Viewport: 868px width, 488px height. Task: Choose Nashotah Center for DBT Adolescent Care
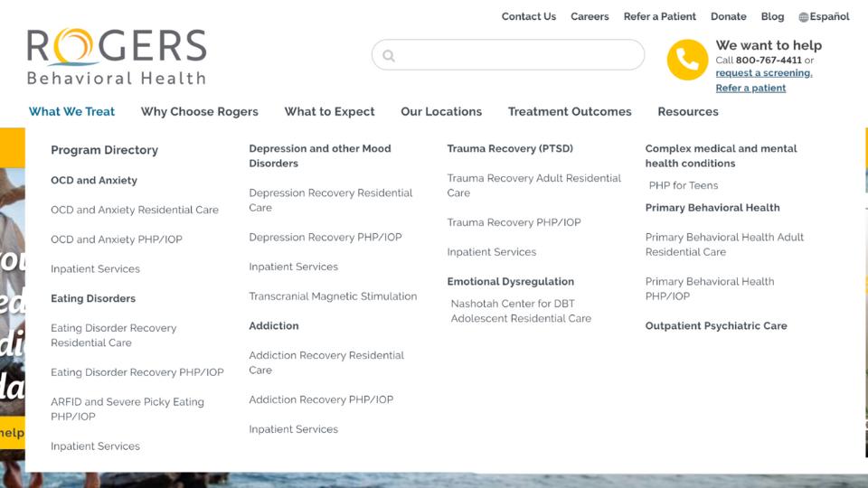[521, 311]
